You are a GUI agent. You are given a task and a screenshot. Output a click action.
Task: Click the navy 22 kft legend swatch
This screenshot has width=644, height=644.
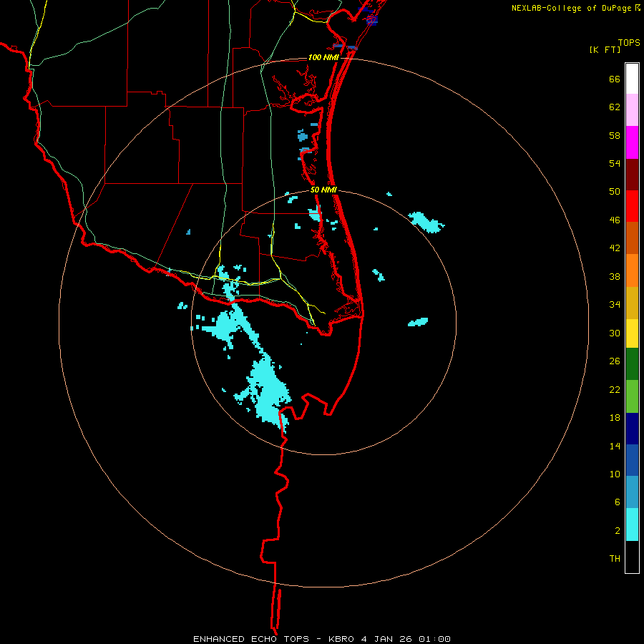632,429
